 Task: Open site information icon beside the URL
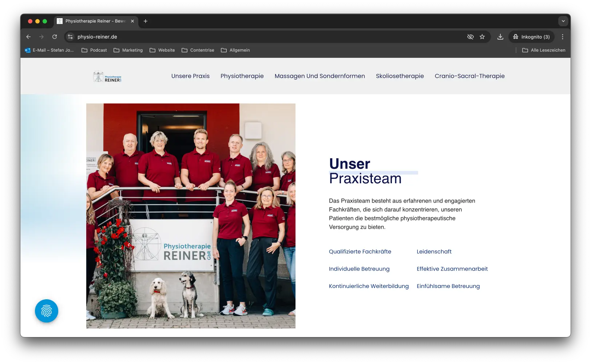(x=70, y=37)
